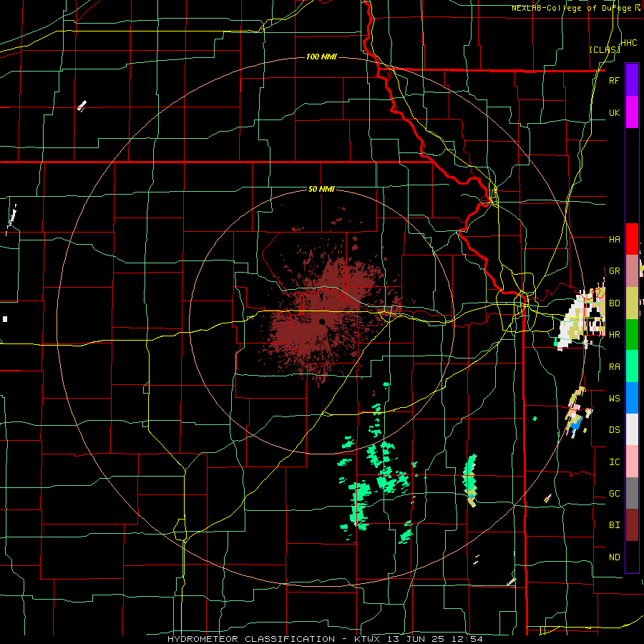This screenshot has height=644, width=644.
Task: Click the 50 NMI range ring label
Action: [x=321, y=189]
